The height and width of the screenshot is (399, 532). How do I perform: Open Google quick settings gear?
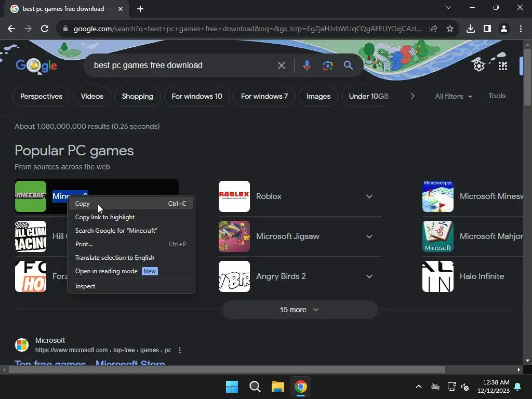(x=478, y=65)
